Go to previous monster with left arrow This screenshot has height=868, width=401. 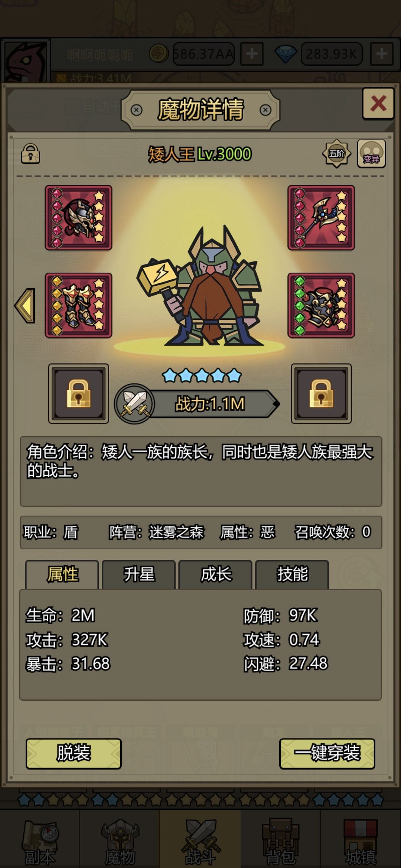tap(25, 306)
